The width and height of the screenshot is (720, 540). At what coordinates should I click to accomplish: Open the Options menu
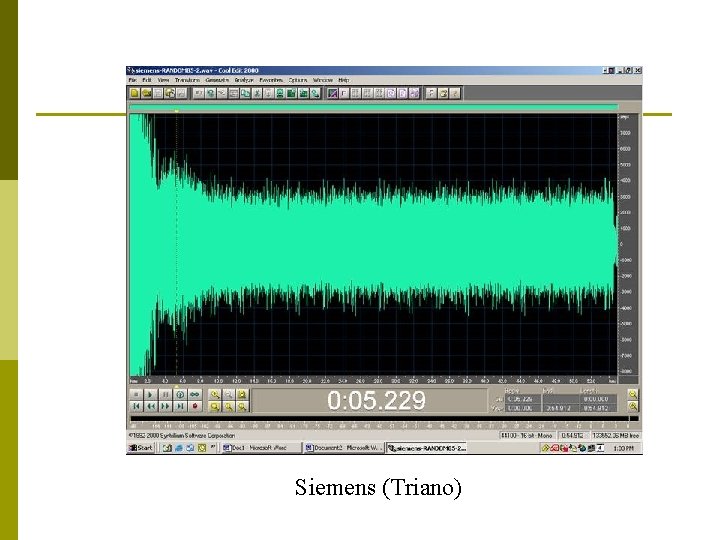pos(298,80)
